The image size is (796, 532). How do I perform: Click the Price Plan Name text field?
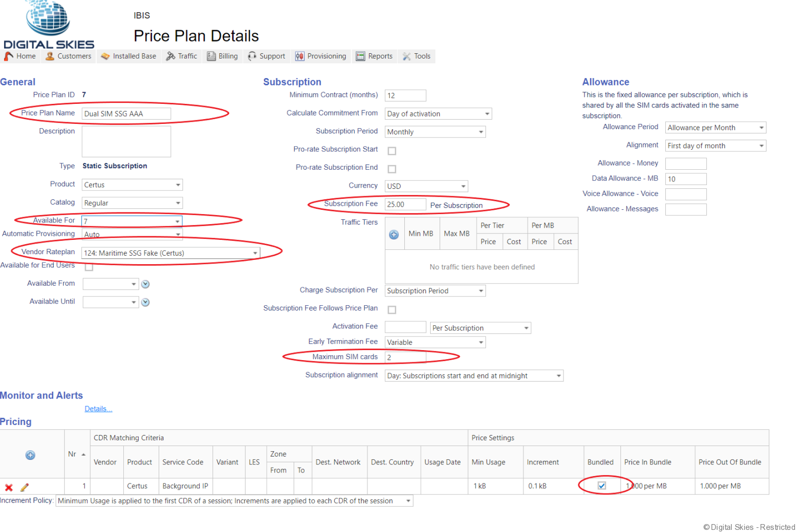pyautogui.click(x=126, y=113)
